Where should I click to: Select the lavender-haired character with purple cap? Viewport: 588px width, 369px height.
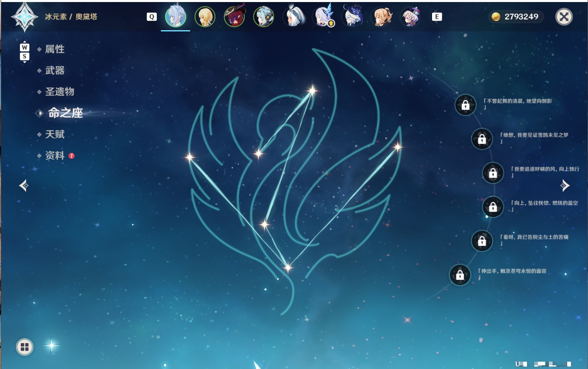pyautogui.click(x=411, y=17)
